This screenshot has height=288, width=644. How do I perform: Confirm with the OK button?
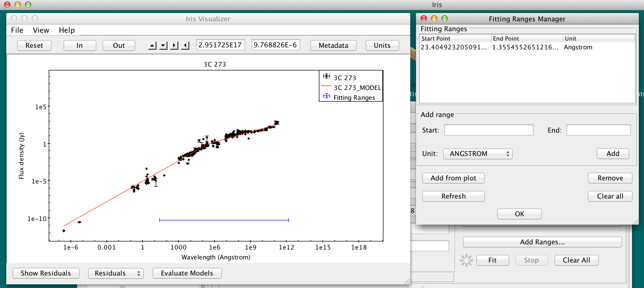click(519, 214)
